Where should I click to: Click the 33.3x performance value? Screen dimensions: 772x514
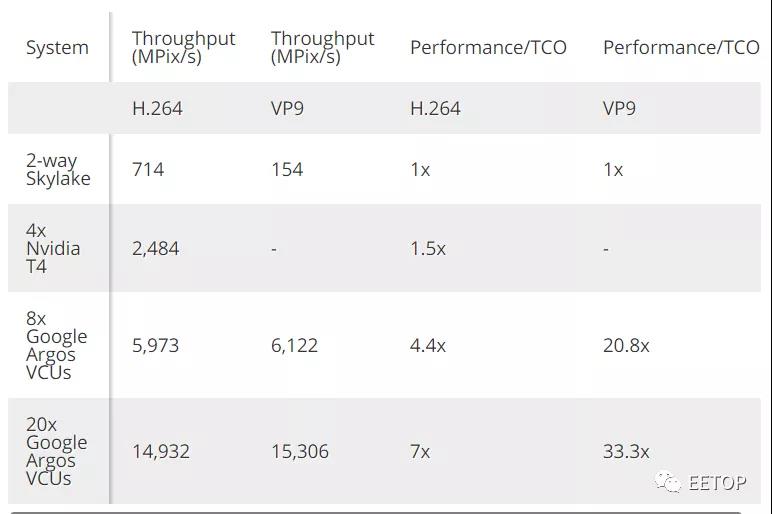[626, 451]
